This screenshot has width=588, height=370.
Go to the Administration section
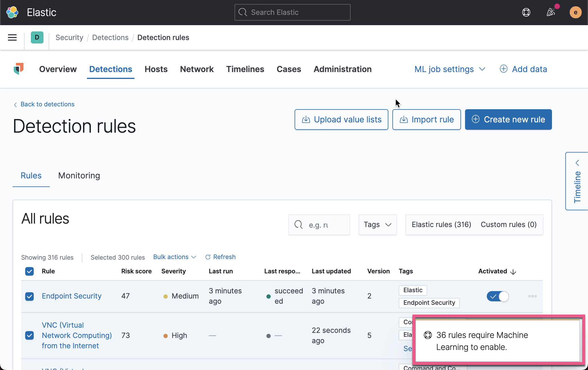pos(342,69)
